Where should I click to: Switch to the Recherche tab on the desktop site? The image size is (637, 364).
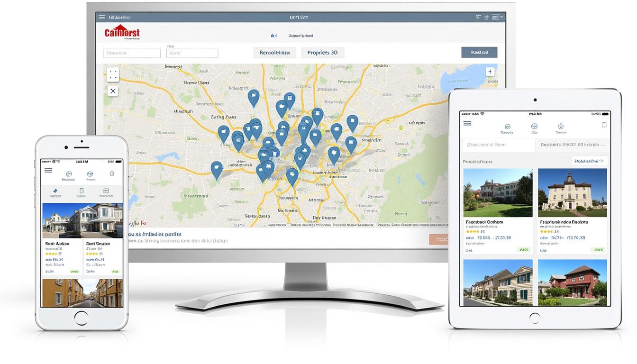274,52
